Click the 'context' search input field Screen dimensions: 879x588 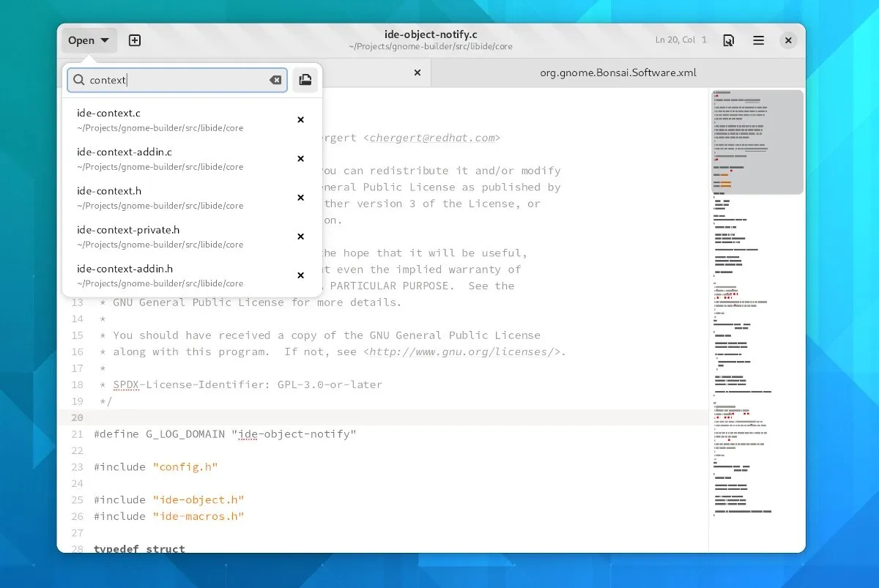pos(176,81)
